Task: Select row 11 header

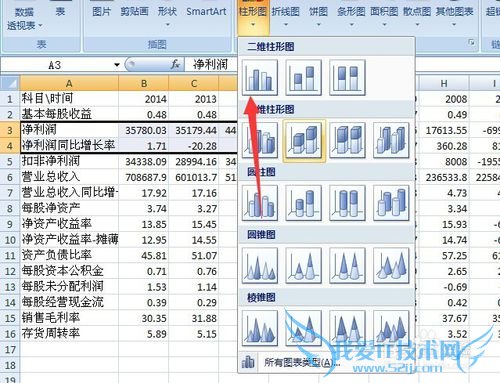Action: (10, 255)
